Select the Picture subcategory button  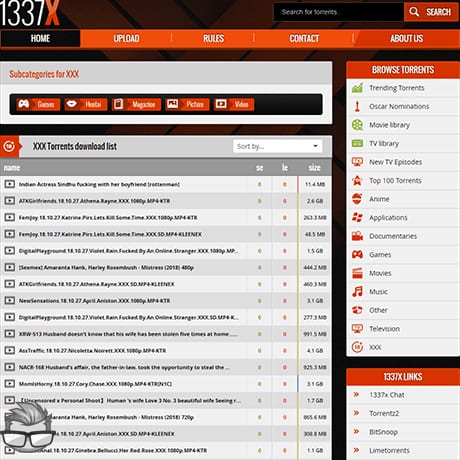pyautogui.click(x=187, y=104)
